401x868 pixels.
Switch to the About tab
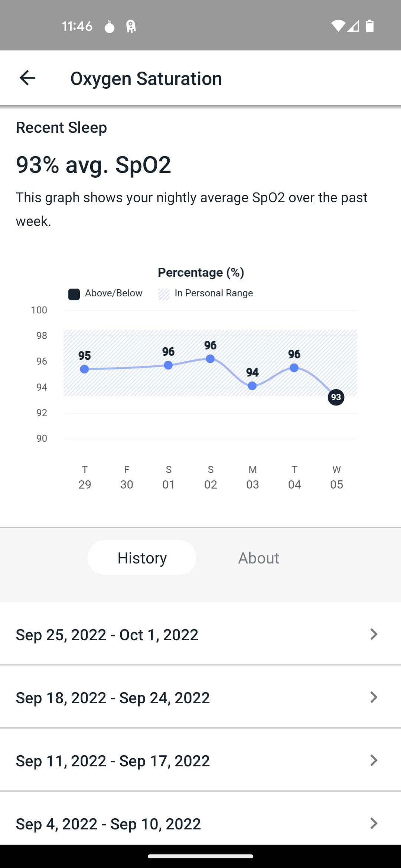click(x=259, y=558)
